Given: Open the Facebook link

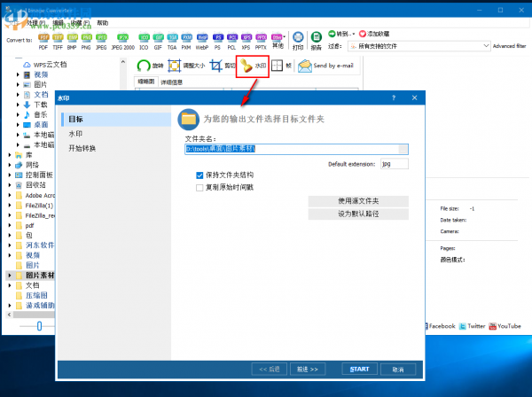Looking at the screenshot, I should click(440, 326).
